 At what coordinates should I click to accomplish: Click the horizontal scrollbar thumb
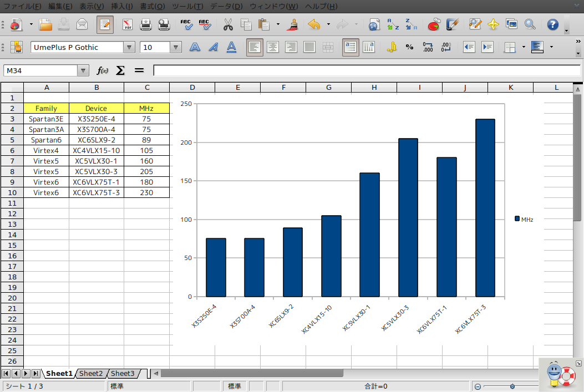252,373
